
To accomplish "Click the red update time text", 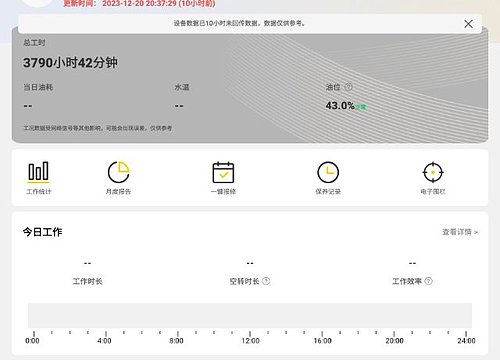I will [139, 4].
